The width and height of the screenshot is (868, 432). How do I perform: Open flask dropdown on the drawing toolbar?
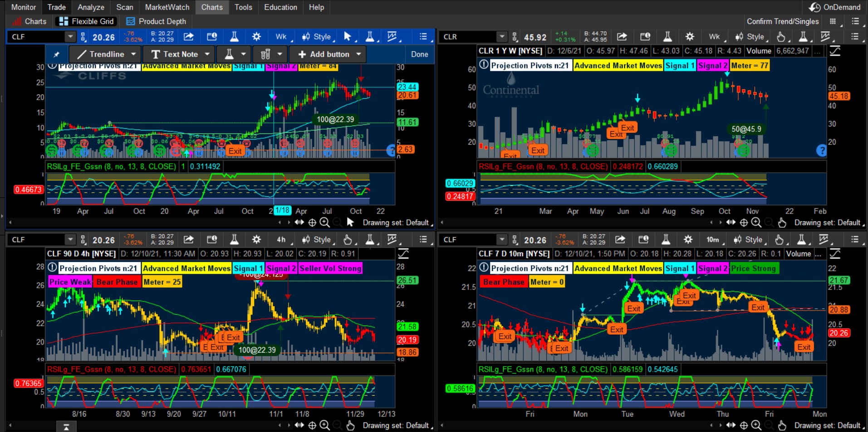[234, 54]
